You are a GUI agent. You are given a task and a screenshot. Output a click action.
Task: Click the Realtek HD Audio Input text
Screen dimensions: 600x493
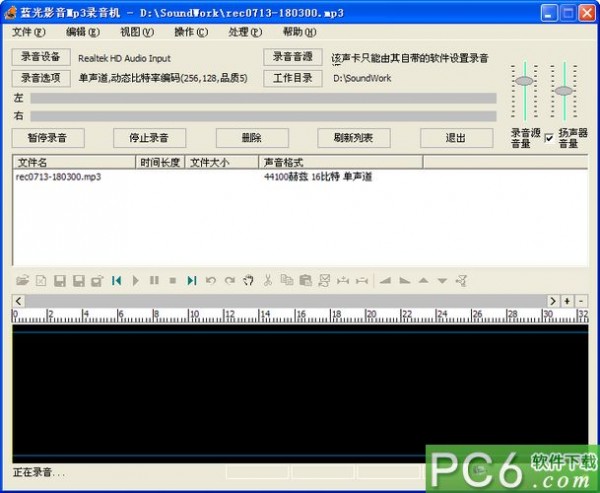(x=124, y=59)
